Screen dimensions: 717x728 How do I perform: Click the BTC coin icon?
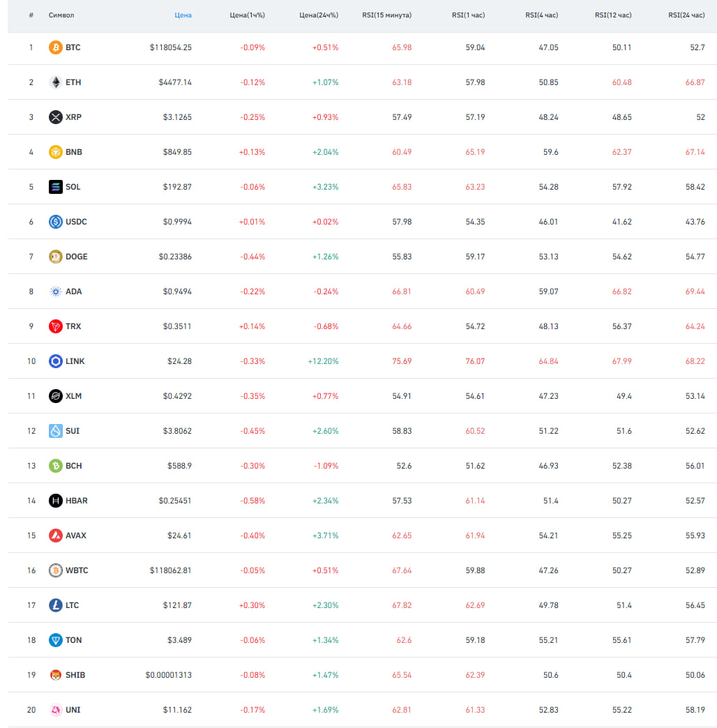click(x=55, y=47)
